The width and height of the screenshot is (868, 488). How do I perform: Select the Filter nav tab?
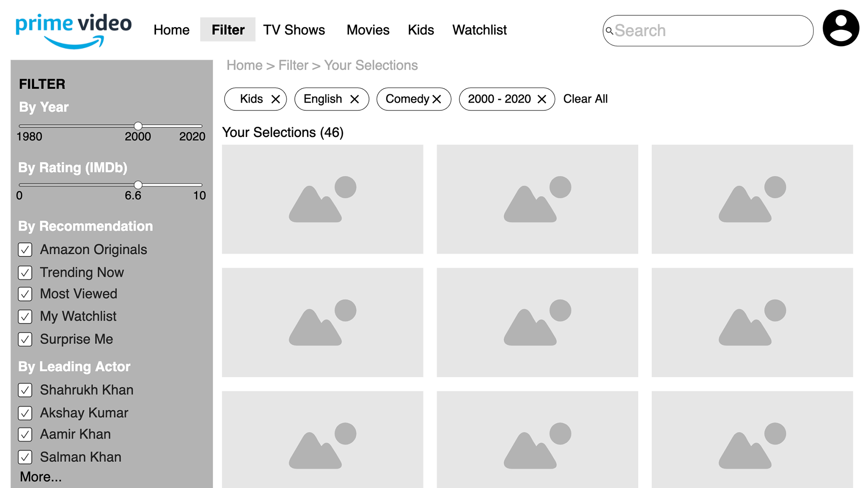[x=228, y=29]
